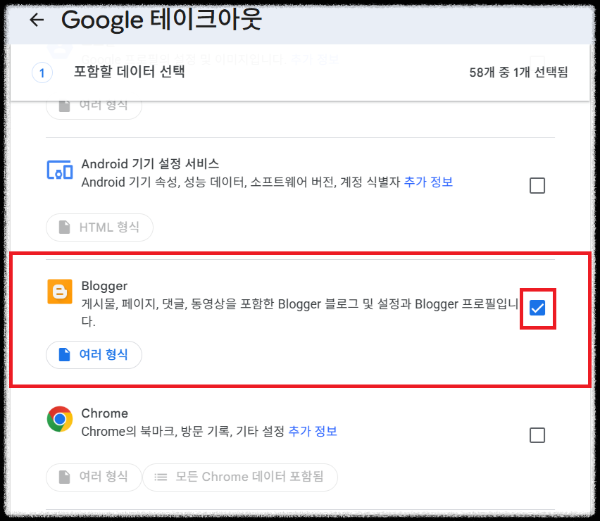This screenshot has width=600, height=521.
Task: Click the Chrome logo icon
Action: (x=60, y=419)
